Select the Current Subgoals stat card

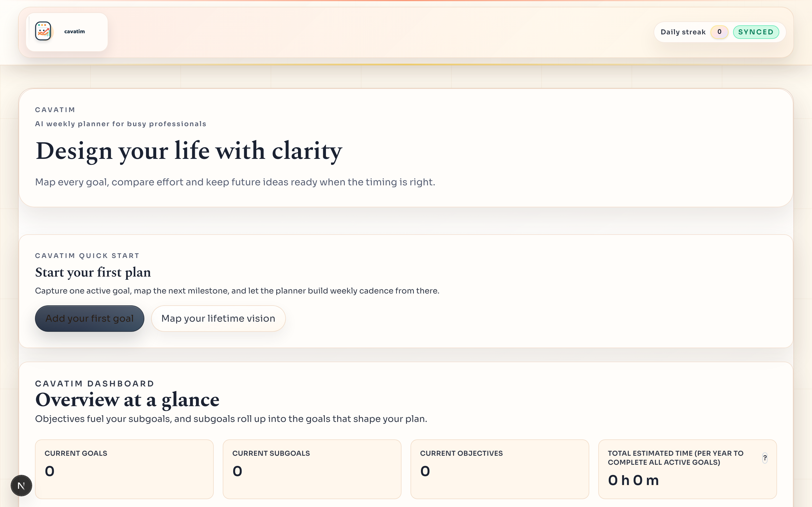[312, 469]
